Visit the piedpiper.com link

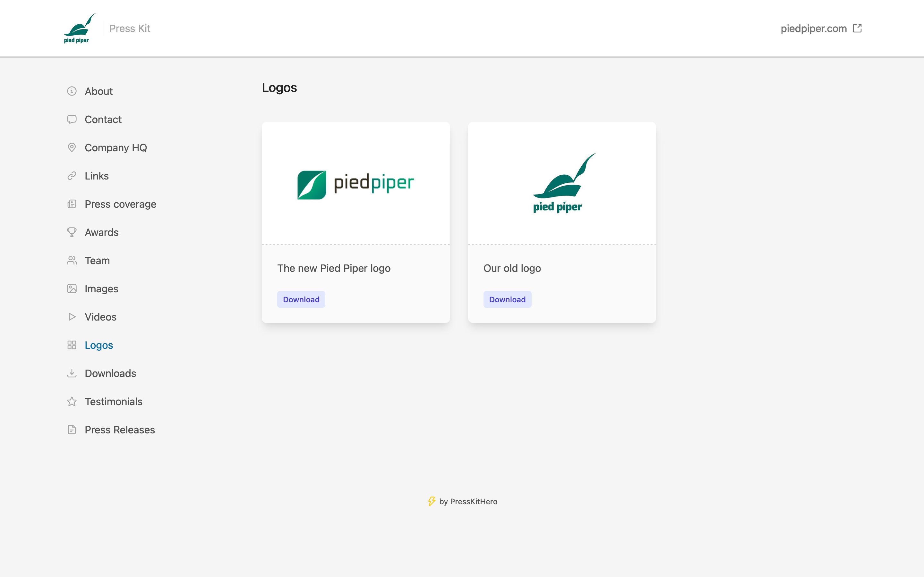[x=813, y=28]
